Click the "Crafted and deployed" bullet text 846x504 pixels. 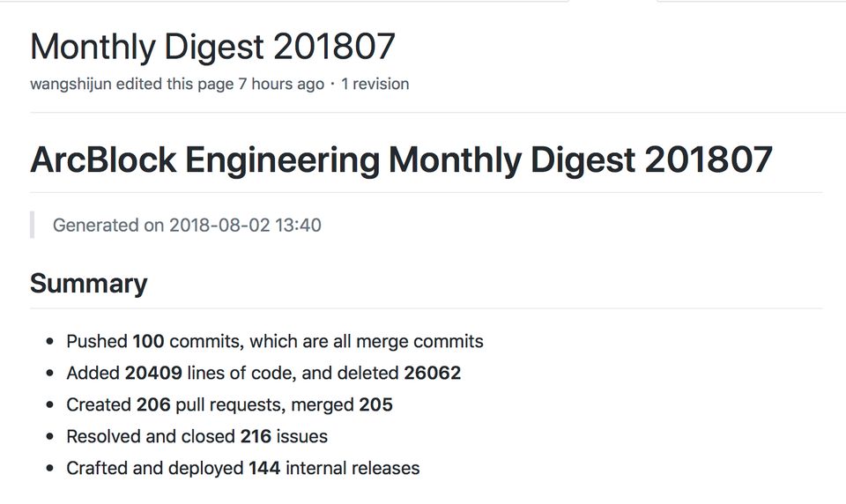tap(155, 468)
